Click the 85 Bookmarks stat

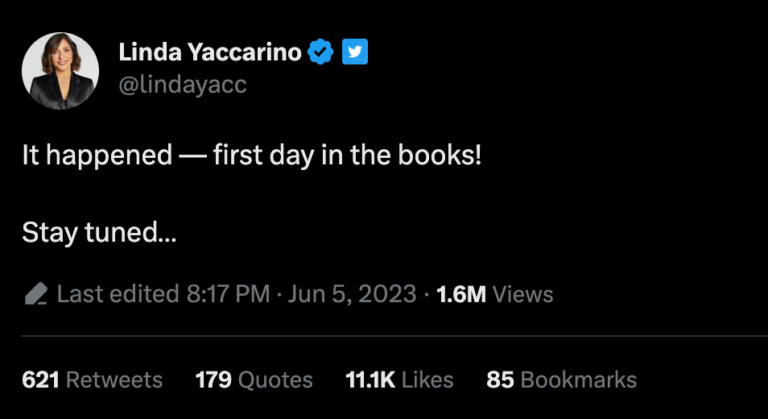(560, 380)
